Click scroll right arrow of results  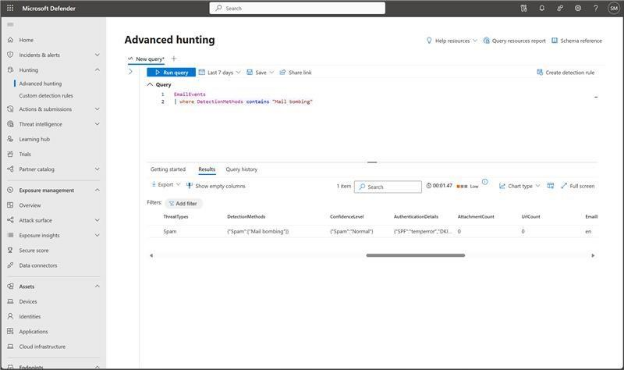pos(593,255)
